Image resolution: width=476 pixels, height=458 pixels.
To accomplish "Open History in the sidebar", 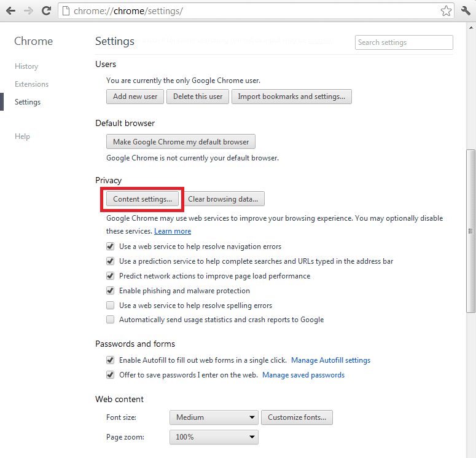I will click(26, 66).
